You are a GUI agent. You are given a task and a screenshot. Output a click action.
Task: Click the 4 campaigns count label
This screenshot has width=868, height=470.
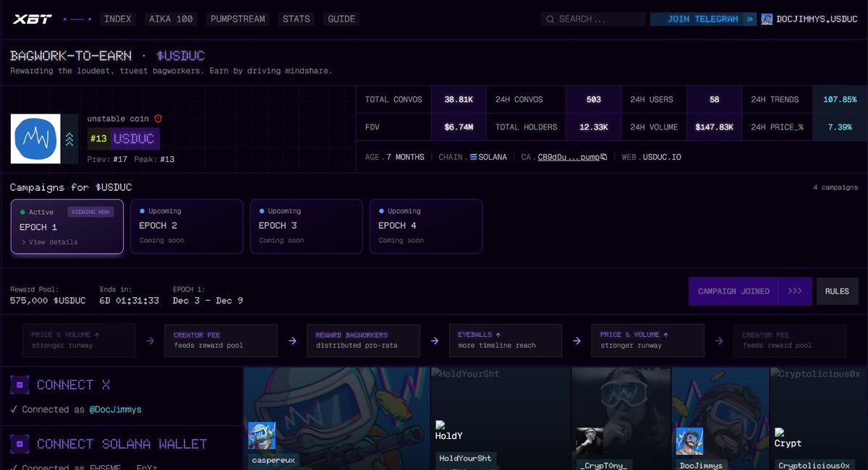pos(835,187)
